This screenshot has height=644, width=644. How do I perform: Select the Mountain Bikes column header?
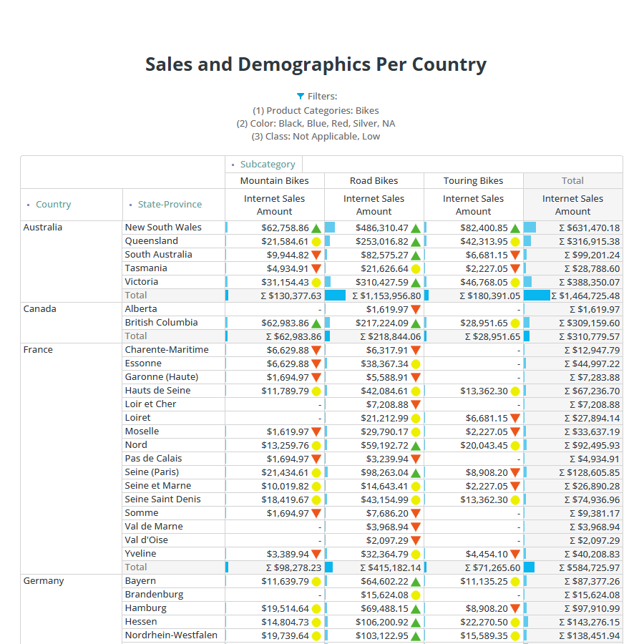(x=275, y=181)
